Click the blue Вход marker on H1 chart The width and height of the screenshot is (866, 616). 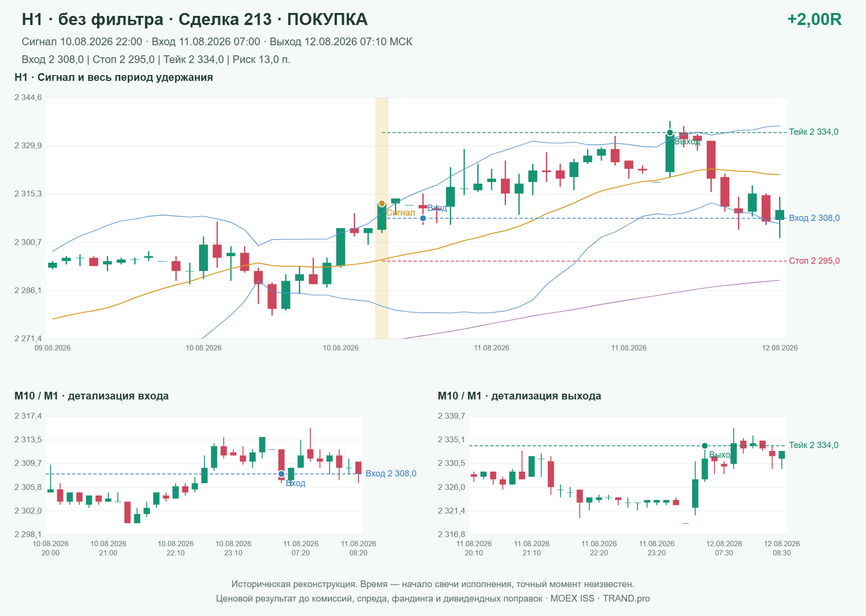click(x=423, y=218)
